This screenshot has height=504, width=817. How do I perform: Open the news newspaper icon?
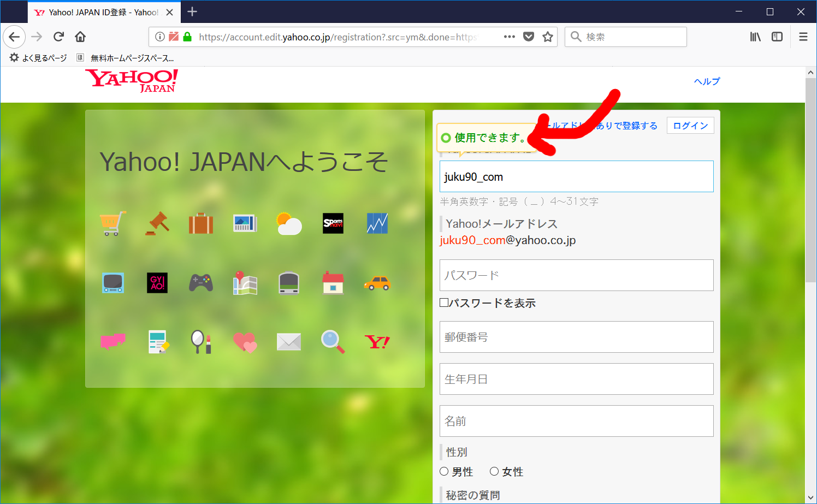245,223
